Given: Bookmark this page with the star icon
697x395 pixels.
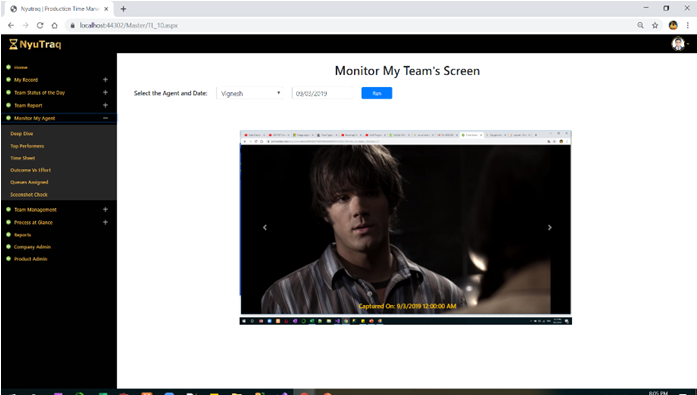Looking at the screenshot, I should point(655,25).
